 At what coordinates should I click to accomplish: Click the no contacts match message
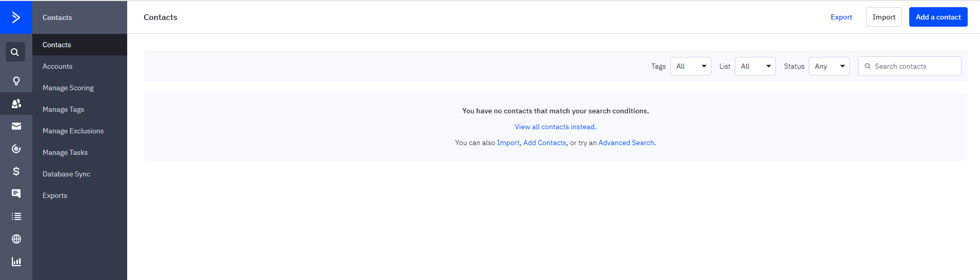[x=555, y=111]
